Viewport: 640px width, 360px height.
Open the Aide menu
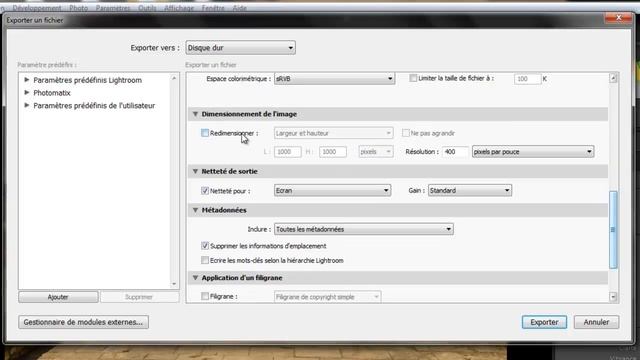tap(239, 8)
